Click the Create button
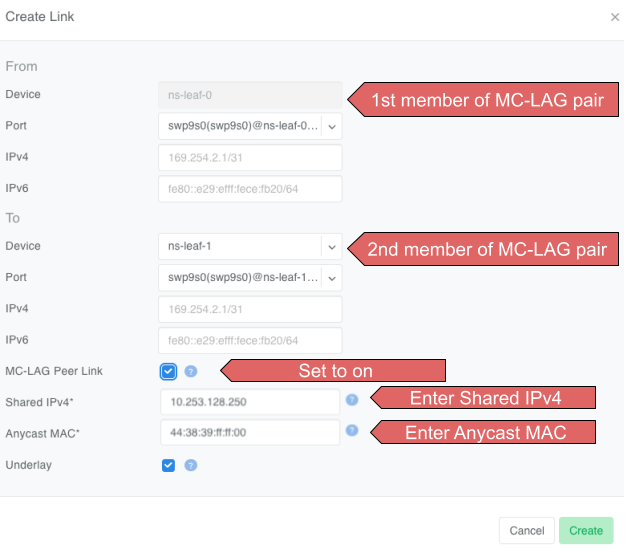Screen dimensions: 625x553 [x=586, y=531]
